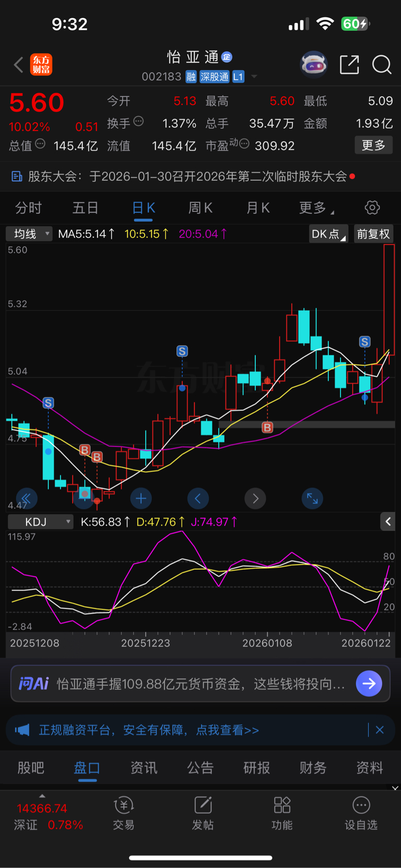
Task: Click the 更多 quote details button
Action: pyautogui.click(x=374, y=145)
